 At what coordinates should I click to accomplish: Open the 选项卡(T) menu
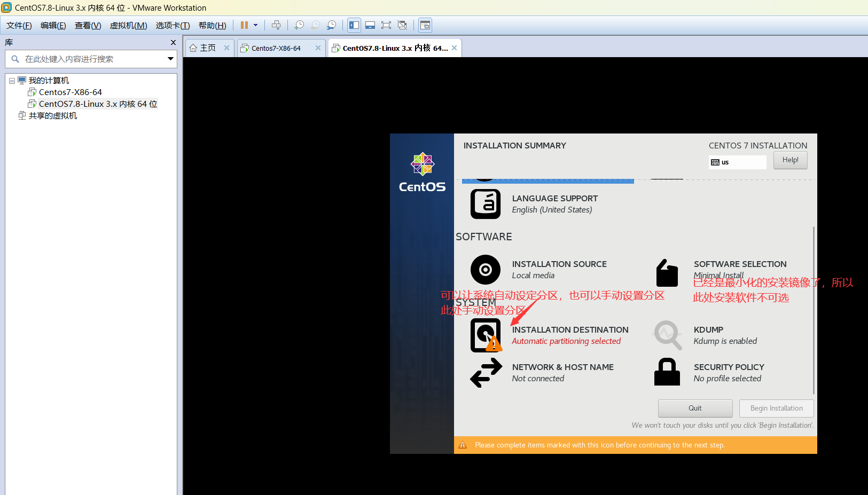point(173,26)
